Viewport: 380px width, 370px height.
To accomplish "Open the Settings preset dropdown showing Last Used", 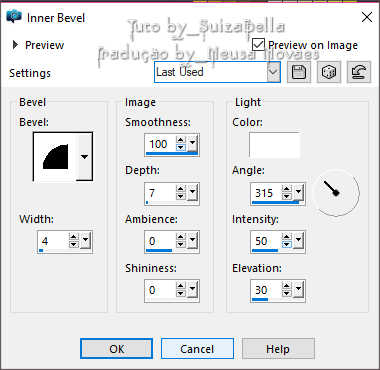I will point(217,72).
